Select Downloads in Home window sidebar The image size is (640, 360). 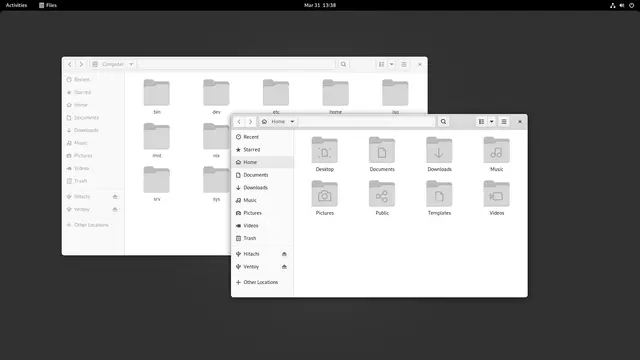(262, 188)
